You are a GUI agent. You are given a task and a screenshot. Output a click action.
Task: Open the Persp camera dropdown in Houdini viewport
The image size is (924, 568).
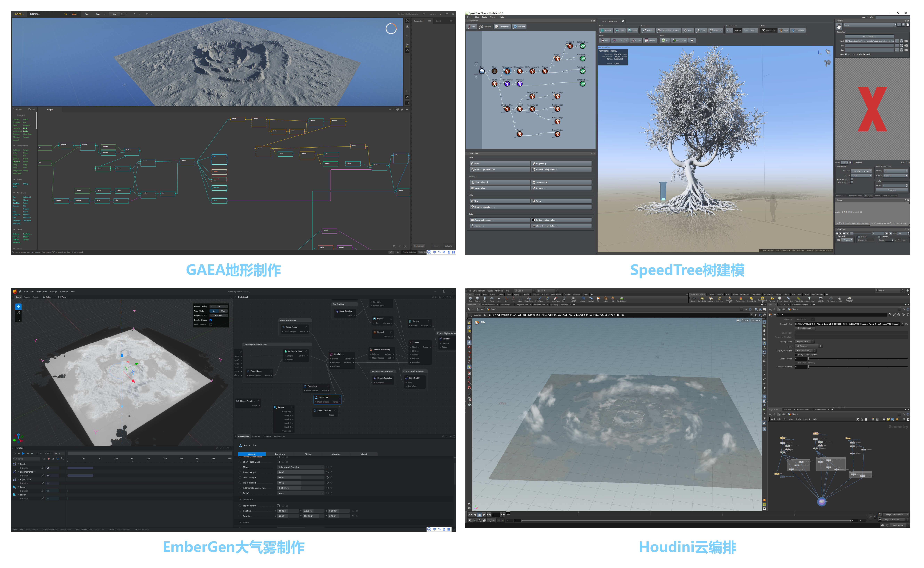coord(745,320)
